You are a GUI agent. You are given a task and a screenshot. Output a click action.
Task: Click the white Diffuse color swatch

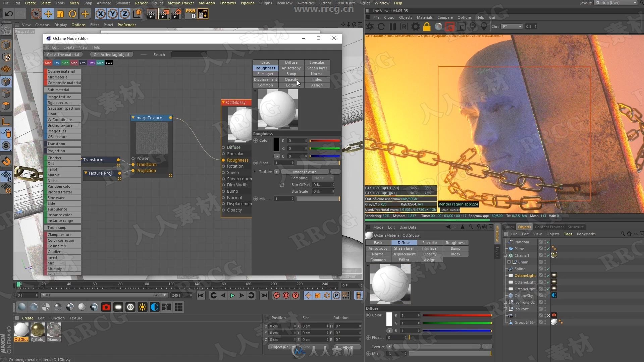pos(389,319)
